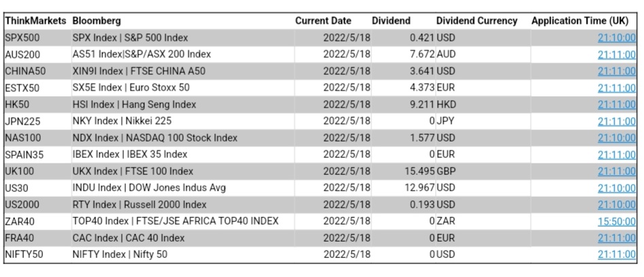
Task: Open the NIFTY50 row's time link
Action: tap(616, 255)
